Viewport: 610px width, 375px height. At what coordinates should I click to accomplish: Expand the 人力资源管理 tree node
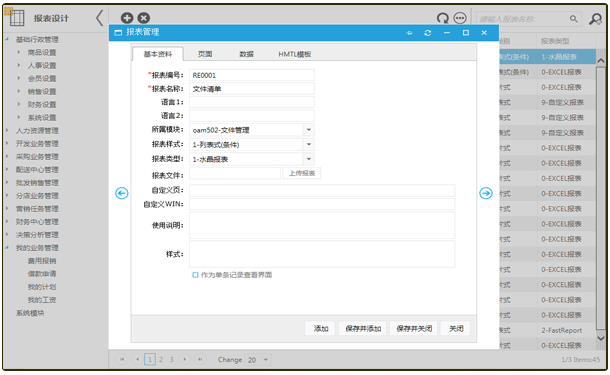click(7, 130)
